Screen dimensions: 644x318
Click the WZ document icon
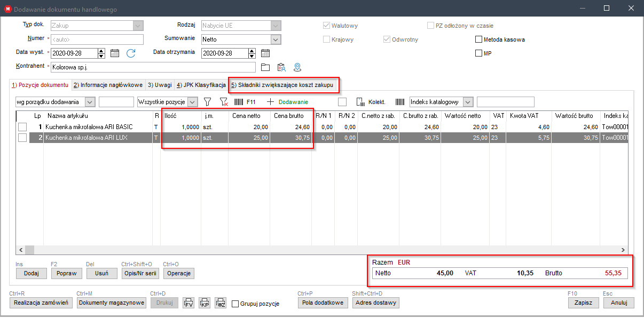221,303
